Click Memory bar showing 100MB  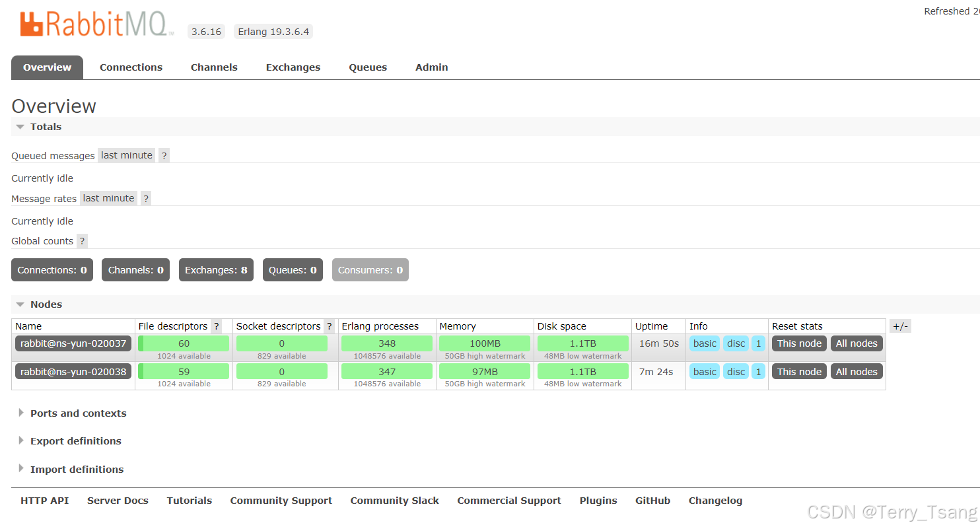click(485, 343)
